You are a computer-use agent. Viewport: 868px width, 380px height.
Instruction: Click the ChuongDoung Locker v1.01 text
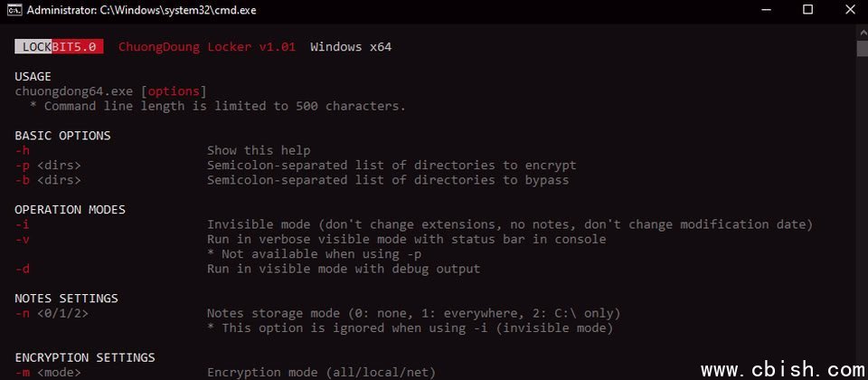(x=206, y=46)
